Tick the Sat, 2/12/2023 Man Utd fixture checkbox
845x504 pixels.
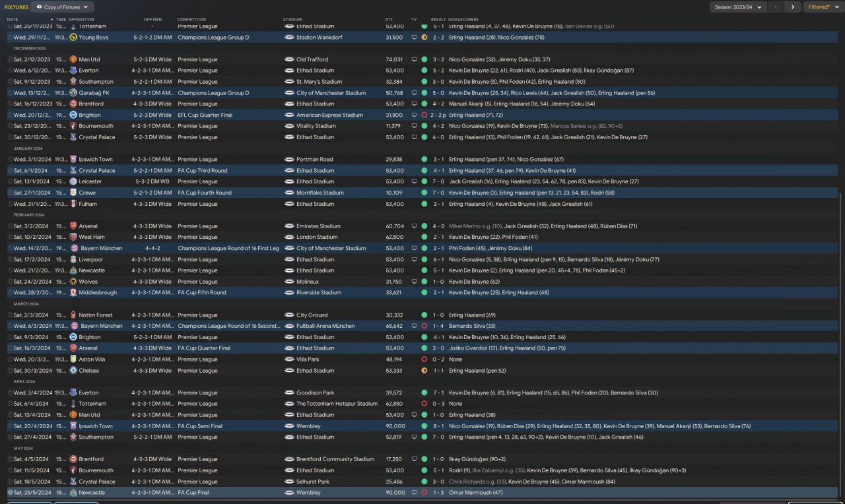tap(10, 59)
